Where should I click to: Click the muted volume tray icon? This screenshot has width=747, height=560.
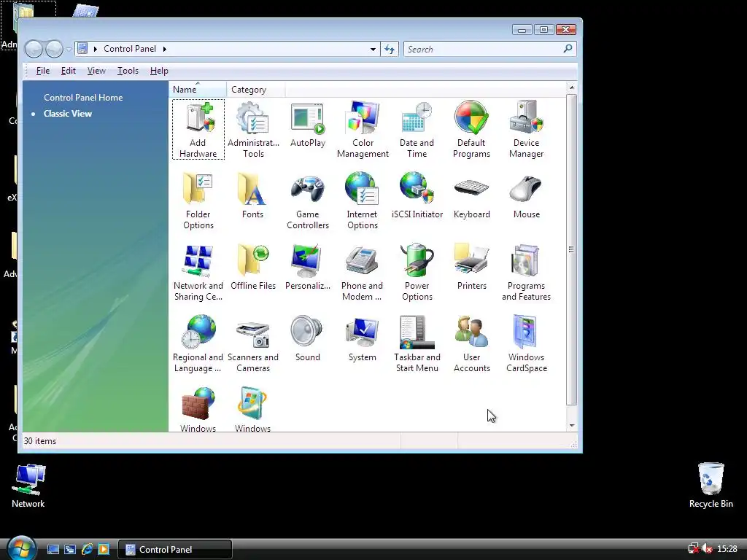tap(707, 549)
